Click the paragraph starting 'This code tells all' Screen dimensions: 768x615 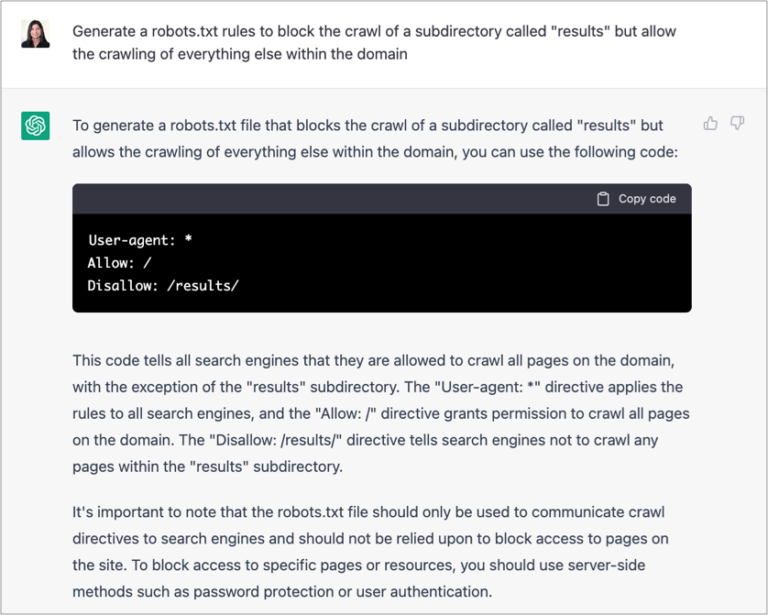coord(381,413)
